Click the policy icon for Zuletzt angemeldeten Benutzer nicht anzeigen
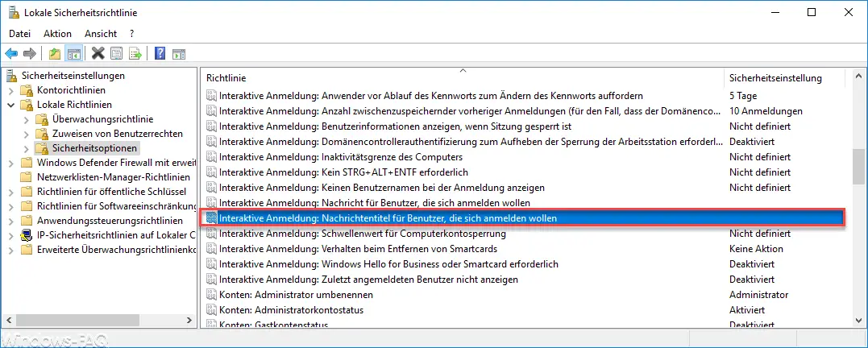Viewport: 868px width, 348px height. click(x=211, y=280)
